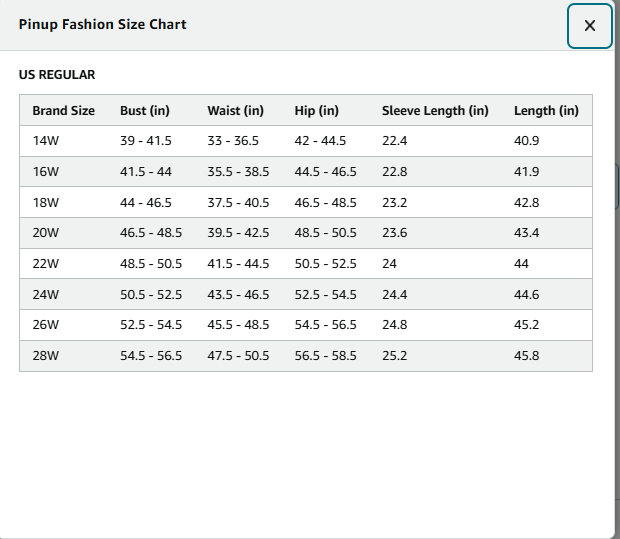The height and width of the screenshot is (539, 620).
Task: Click the 26W bust value 52.5 - 54.5
Action: click(151, 325)
